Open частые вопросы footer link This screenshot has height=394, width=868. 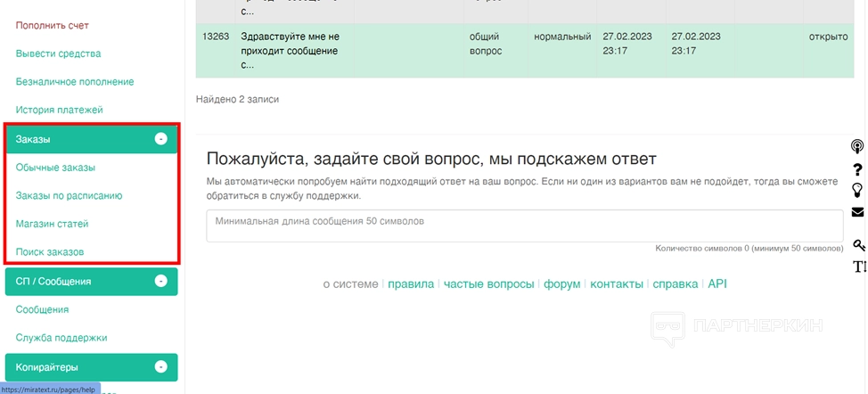coord(488,283)
